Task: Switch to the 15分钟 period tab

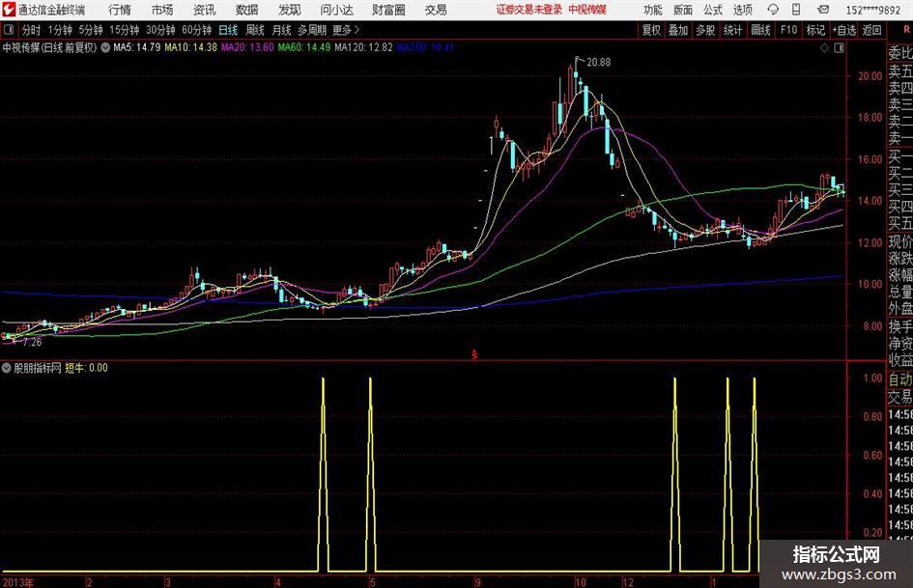Action: point(125,30)
